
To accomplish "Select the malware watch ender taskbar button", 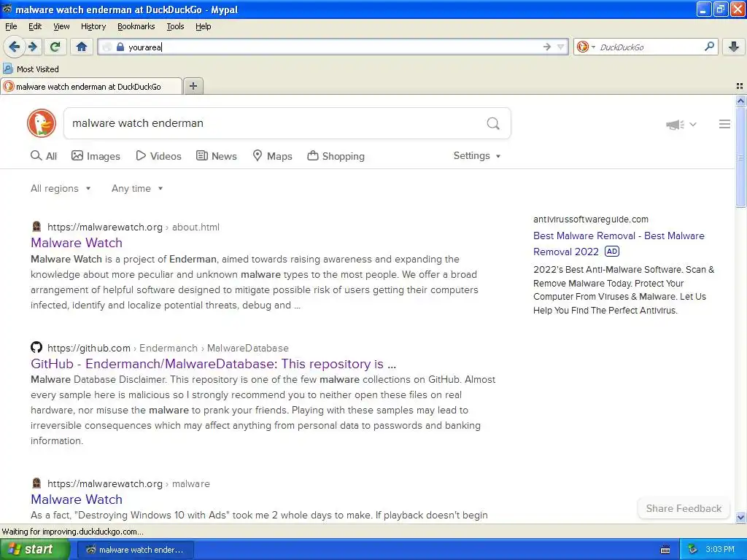I will tap(136, 550).
